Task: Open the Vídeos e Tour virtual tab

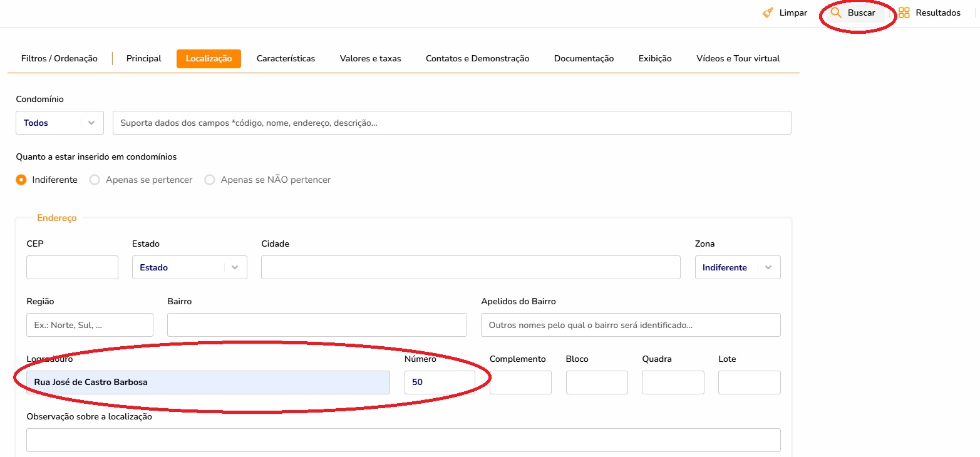Action: click(x=738, y=58)
